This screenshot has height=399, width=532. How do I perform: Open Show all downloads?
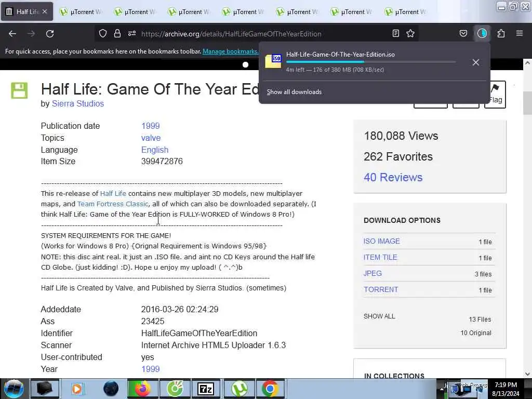[294, 92]
